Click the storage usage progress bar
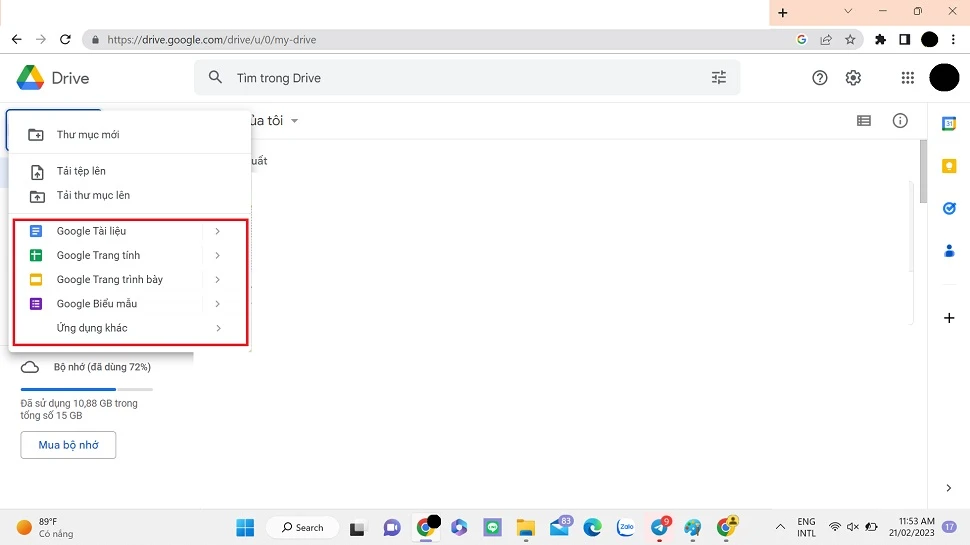This screenshot has width=970, height=545. (87, 389)
